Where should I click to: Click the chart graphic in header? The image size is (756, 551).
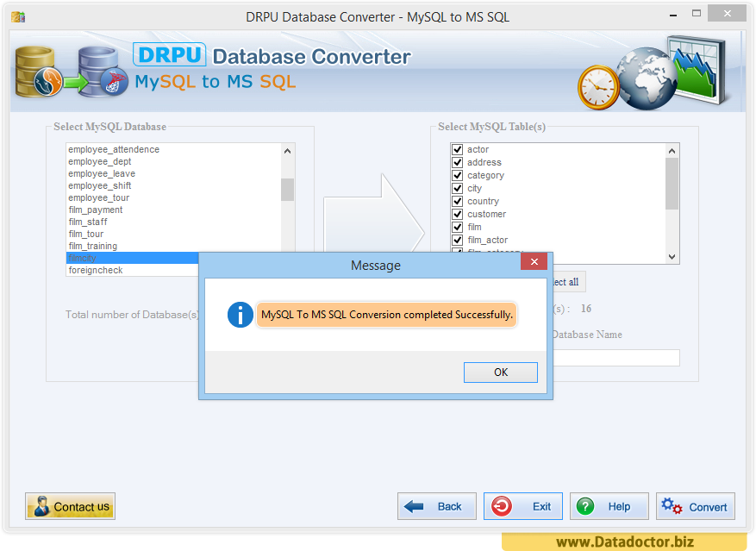(x=697, y=70)
